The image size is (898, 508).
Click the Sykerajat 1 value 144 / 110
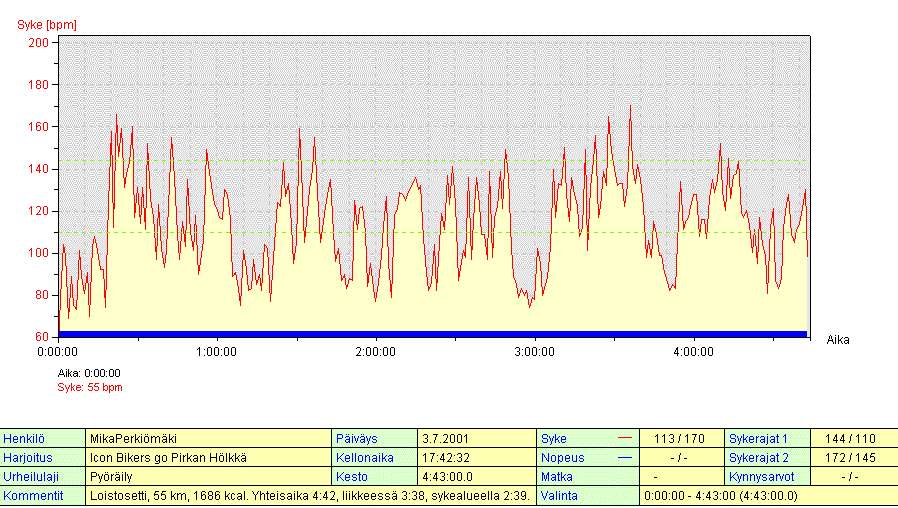pyautogui.click(x=850, y=439)
